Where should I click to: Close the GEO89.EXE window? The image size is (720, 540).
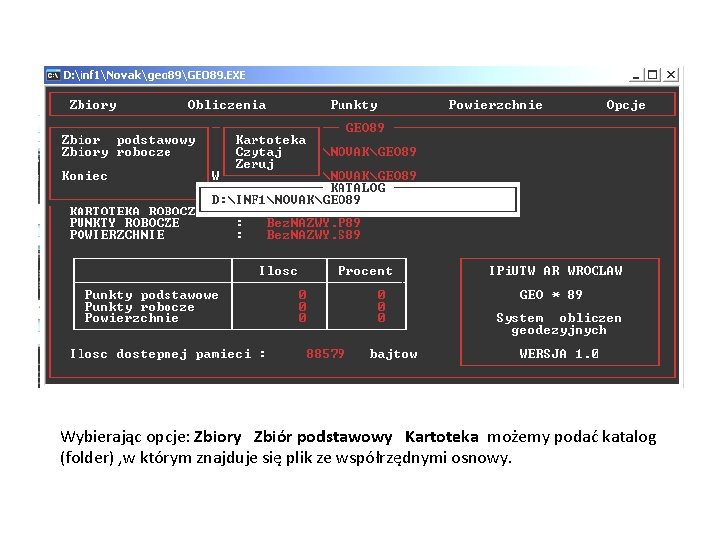671,75
